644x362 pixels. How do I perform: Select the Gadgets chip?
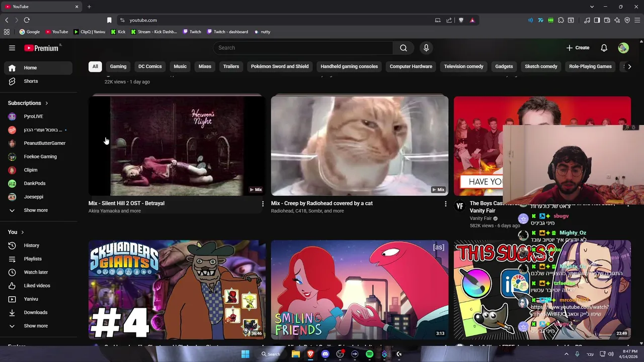[504, 66]
